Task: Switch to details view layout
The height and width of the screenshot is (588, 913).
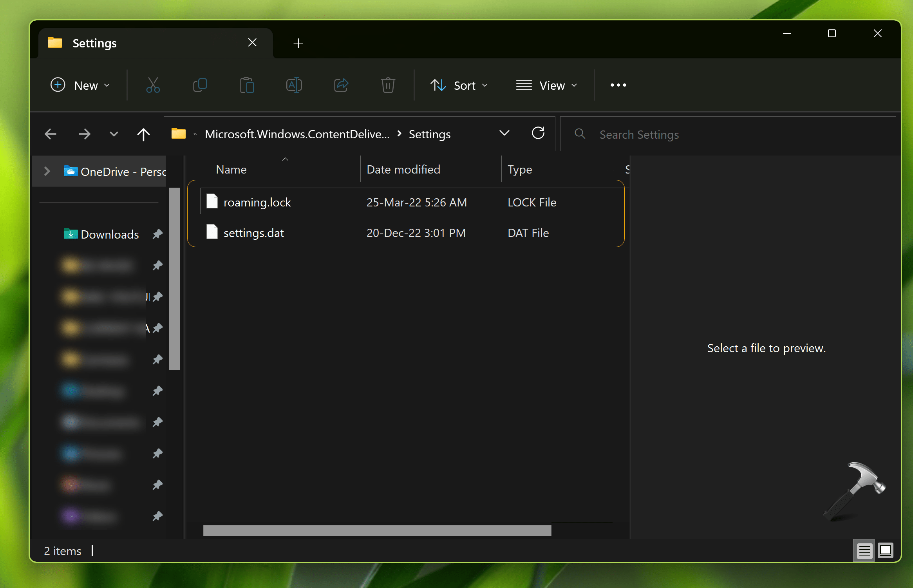Action: click(865, 551)
